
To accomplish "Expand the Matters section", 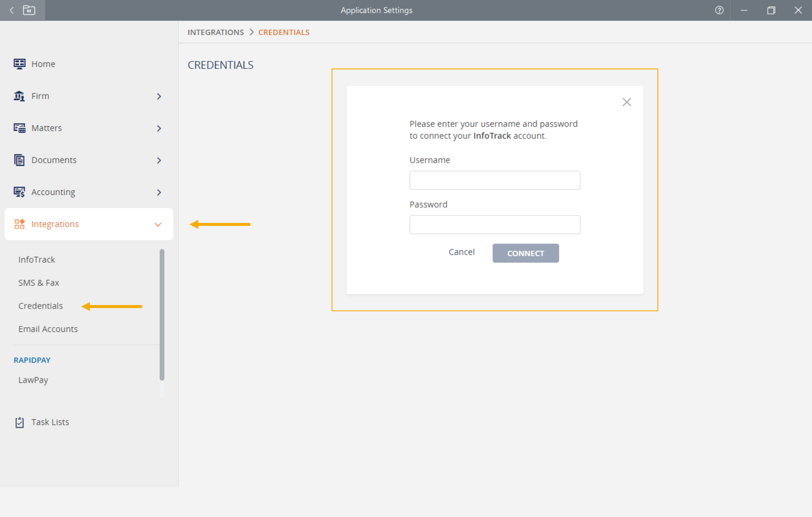I will (x=159, y=128).
